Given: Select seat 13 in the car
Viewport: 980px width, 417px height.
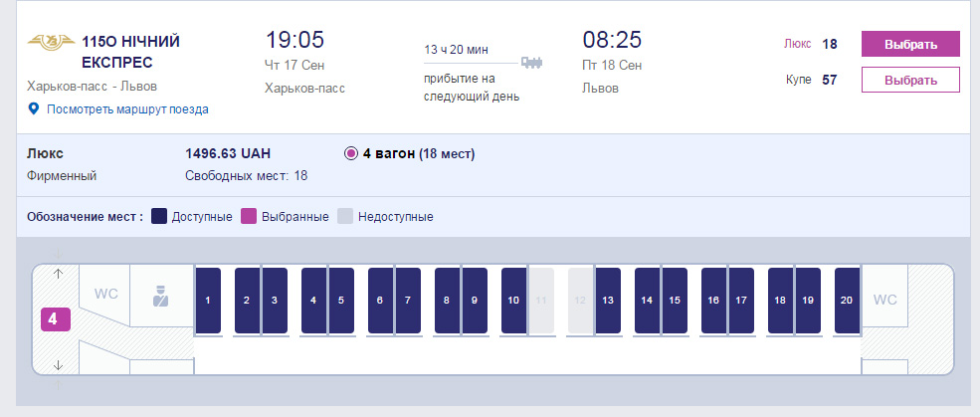Looking at the screenshot, I should point(608,301).
